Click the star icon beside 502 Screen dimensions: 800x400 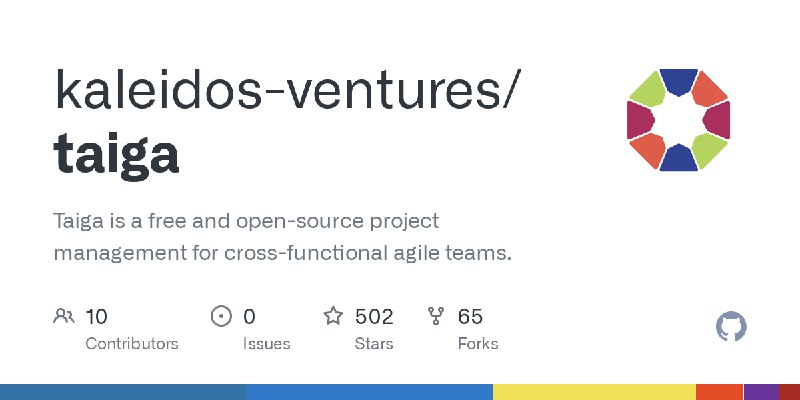coord(333,316)
